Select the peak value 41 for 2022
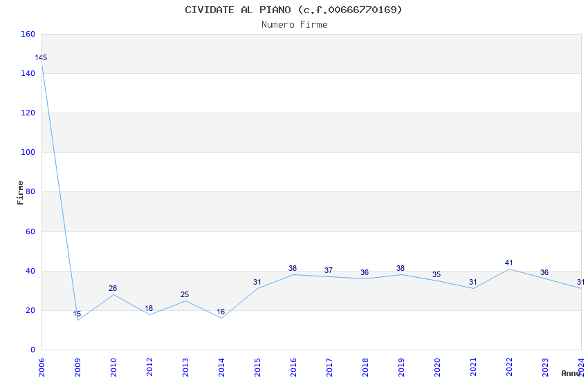Image resolution: width=588 pixels, height=380 pixels. (508, 263)
